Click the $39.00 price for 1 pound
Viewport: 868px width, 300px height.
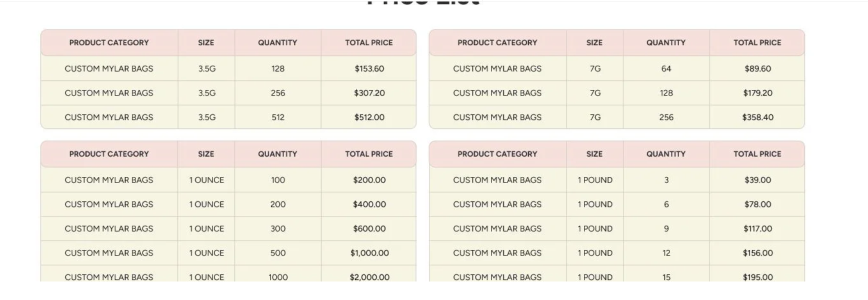757,180
